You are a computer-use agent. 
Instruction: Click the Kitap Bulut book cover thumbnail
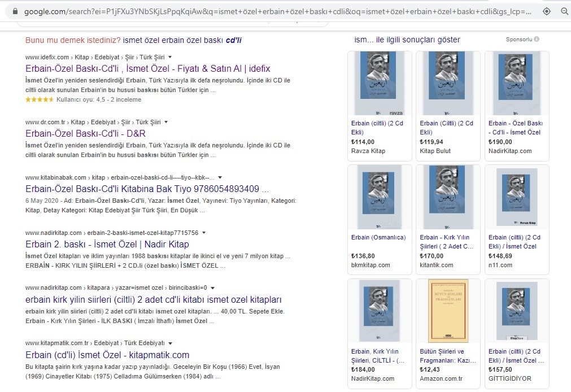[x=448, y=83]
